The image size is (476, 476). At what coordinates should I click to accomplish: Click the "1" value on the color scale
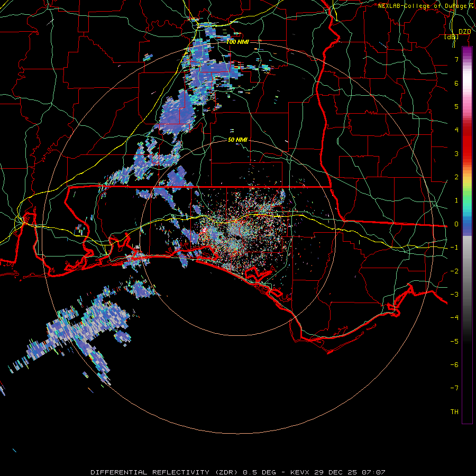click(x=456, y=200)
